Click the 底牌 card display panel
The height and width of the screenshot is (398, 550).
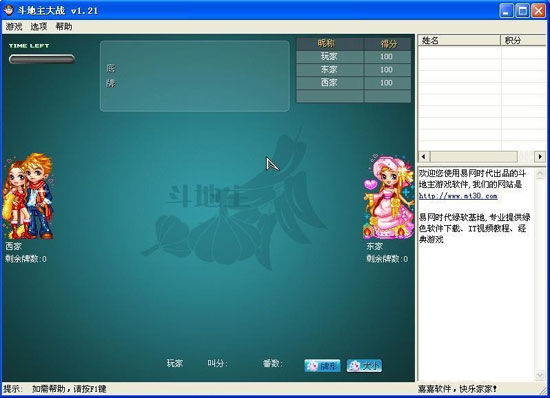[x=195, y=76]
